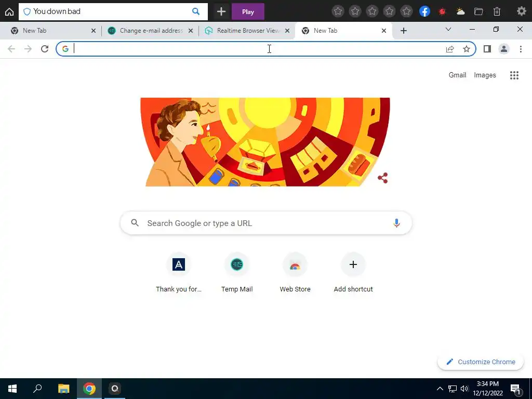Click the browser back arrow
Image resolution: width=532 pixels, height=399 pixels.
pos(11,49)
